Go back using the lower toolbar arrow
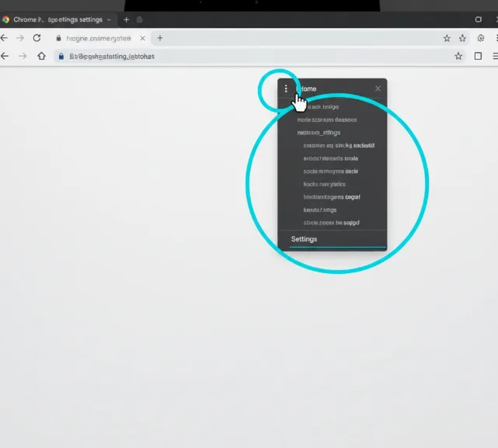 click(5, 56)
